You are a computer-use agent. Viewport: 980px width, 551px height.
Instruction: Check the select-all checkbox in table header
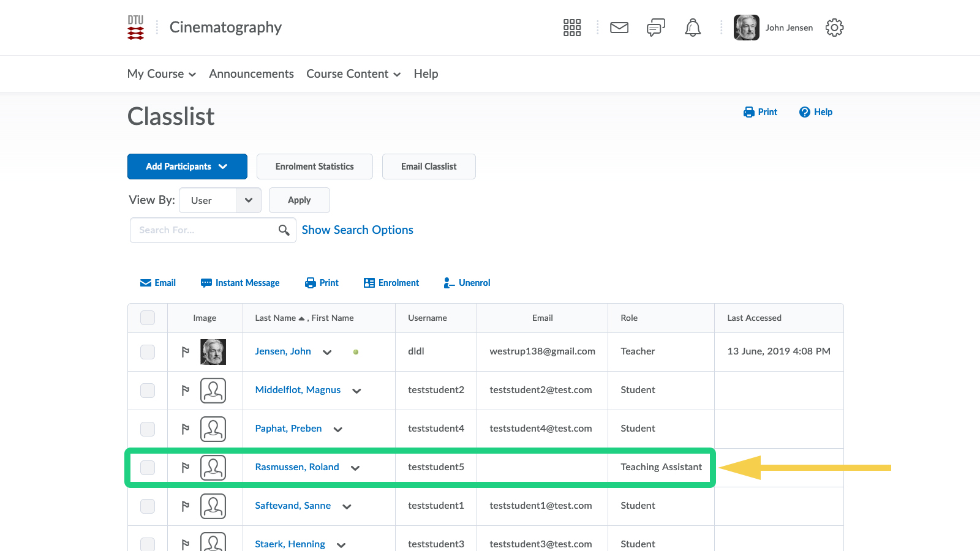pyautogui.click(x=148, y=318)
